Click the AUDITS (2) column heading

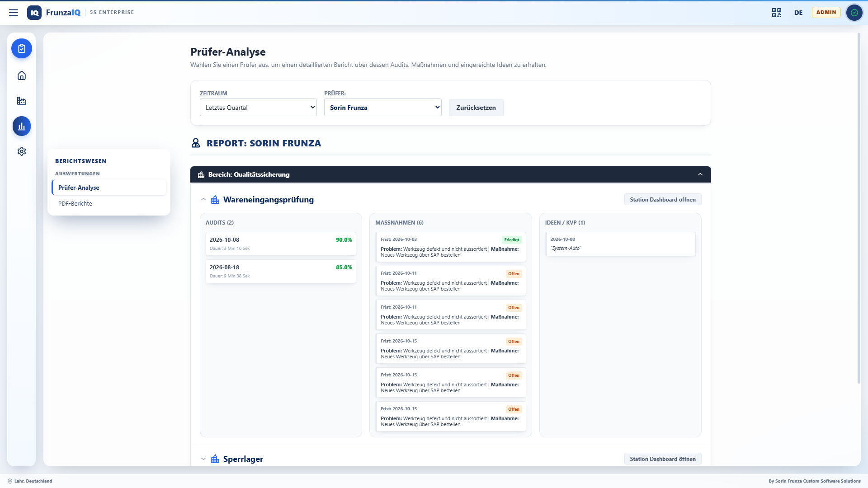(220, 223)
